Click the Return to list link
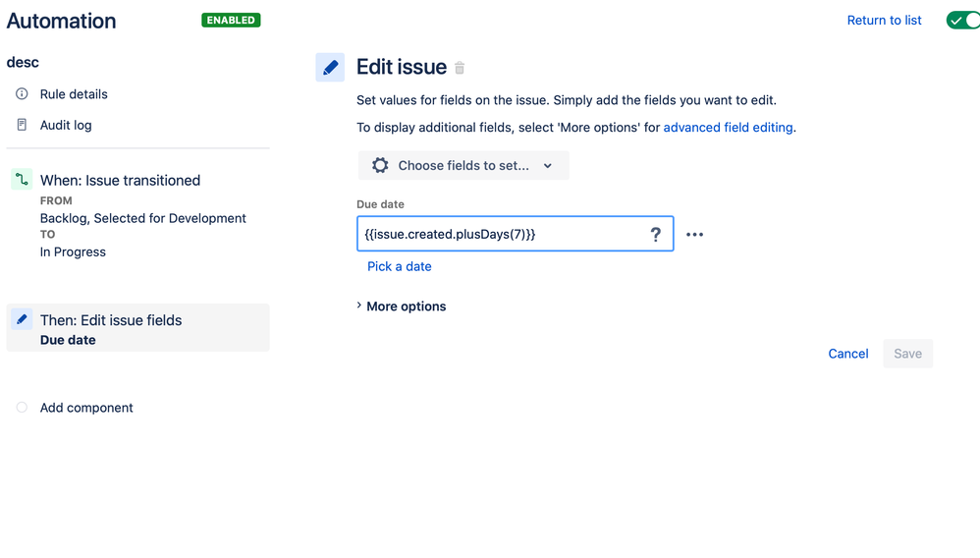This screenshot has height=558, width=980. (x=884, y=20)
